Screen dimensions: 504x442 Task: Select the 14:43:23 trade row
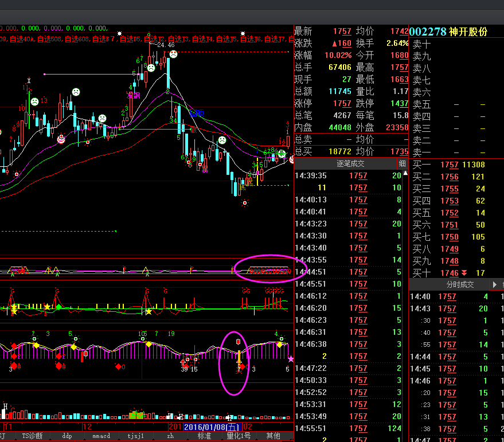click(x=348, y=224)
